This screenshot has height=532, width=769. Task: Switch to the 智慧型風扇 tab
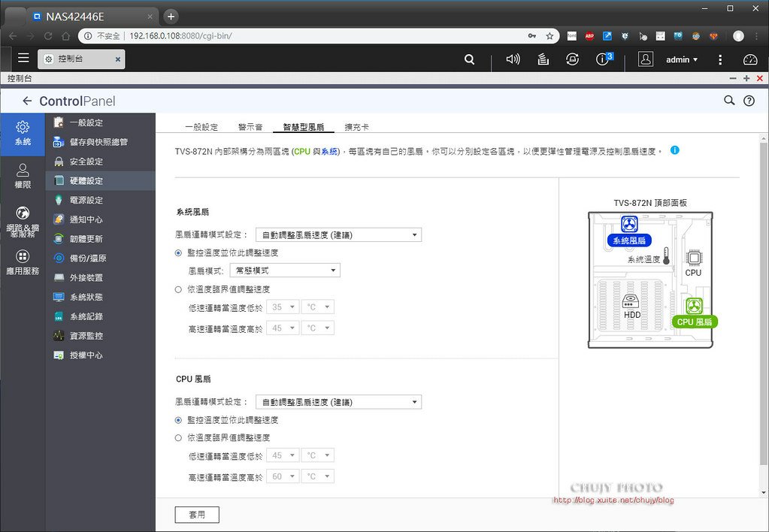[303, 127]
